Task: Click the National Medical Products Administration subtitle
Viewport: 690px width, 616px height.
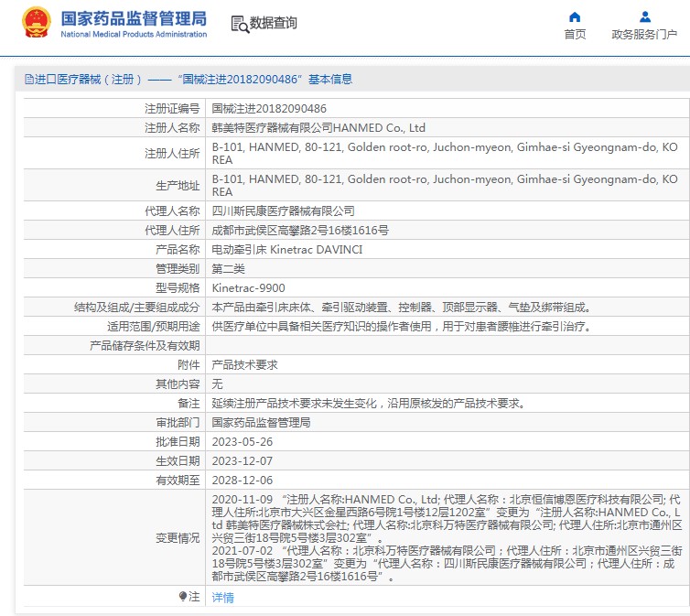Action: click(134, 34)
